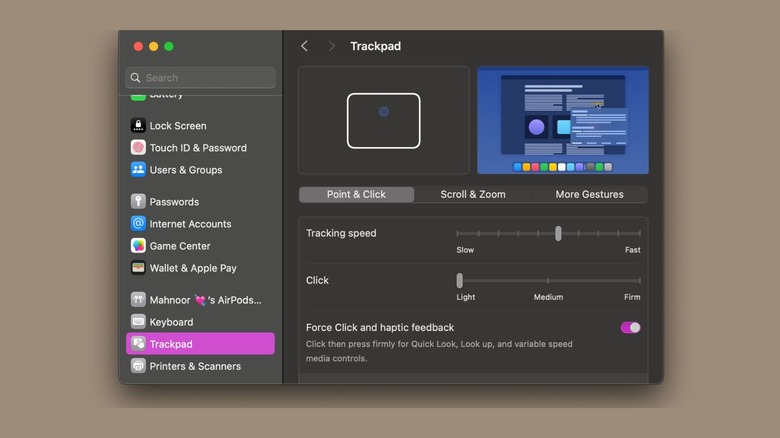Select the Keyboard icon in sidebar
Viewport: 780px width, 438px height.
138,322
